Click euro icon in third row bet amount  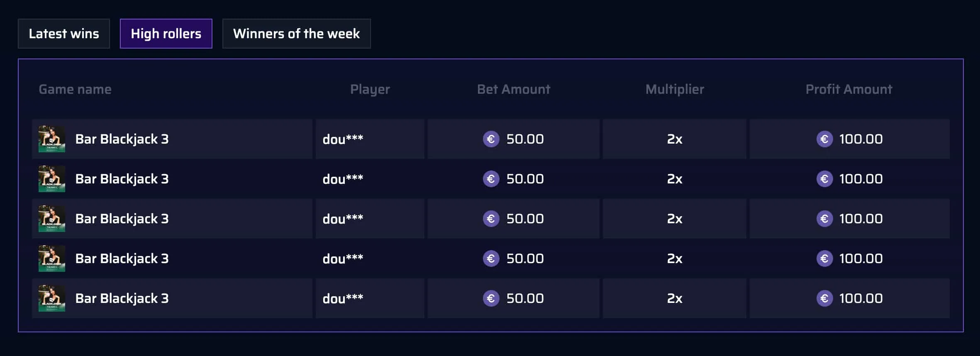(x=491, y=219)
